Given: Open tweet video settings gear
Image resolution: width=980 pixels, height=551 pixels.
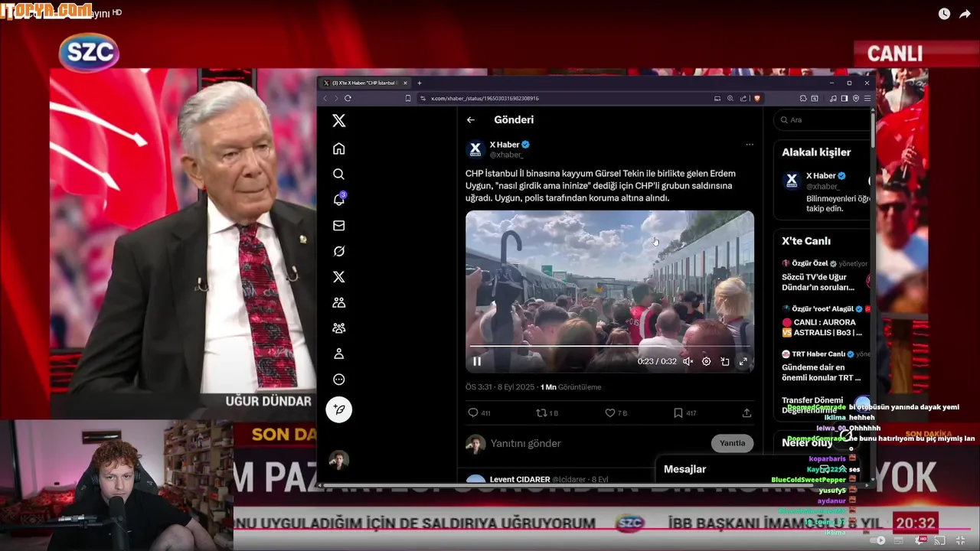Looking at the screenshot, I should coord(706,361).
